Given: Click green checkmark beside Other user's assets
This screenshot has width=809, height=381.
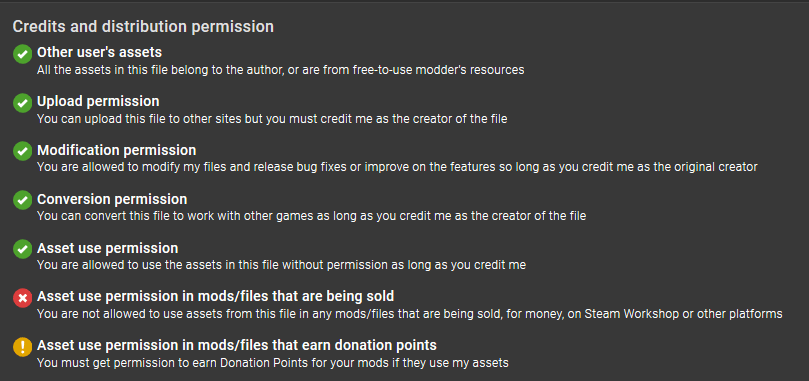Looking at the screenshot, I should pyautogui.click(x=22, y=54).
